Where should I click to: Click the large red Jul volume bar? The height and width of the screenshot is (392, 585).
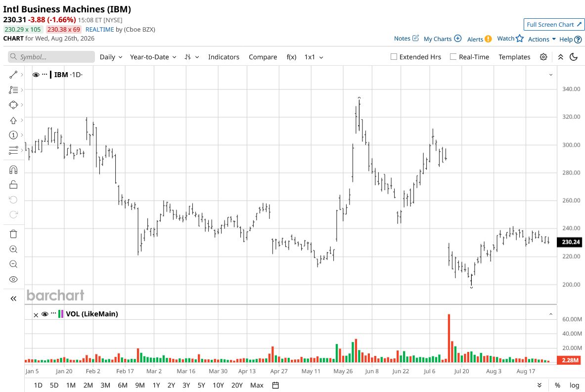[449, 338]
